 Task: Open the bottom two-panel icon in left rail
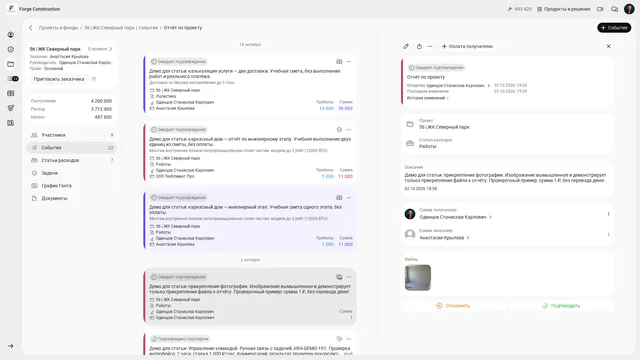tap(11, 123)
